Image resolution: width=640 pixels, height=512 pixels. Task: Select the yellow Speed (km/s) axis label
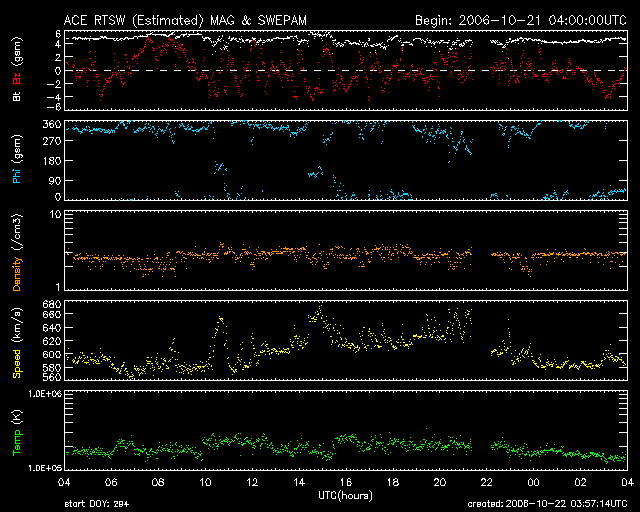[x=17, y=341]
